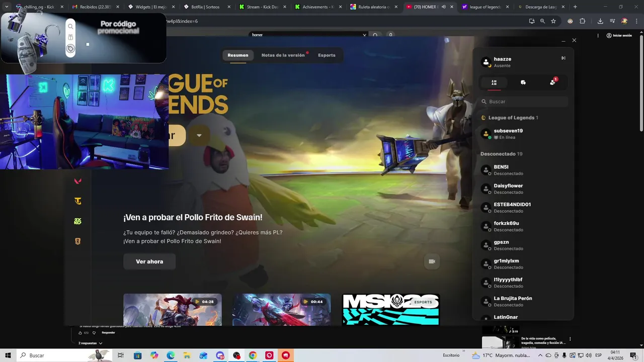Select friend ESTEB4NDID01 in the list

click(523, 208)
